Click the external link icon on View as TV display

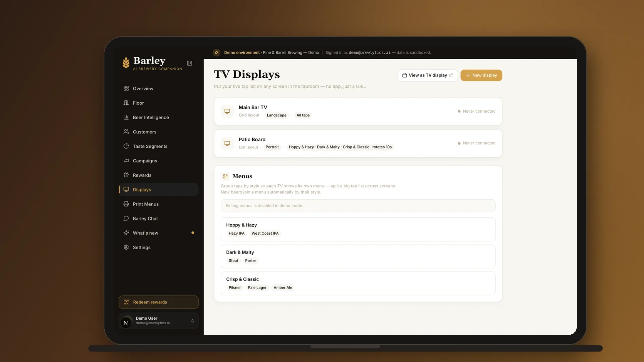click(451, 75)
